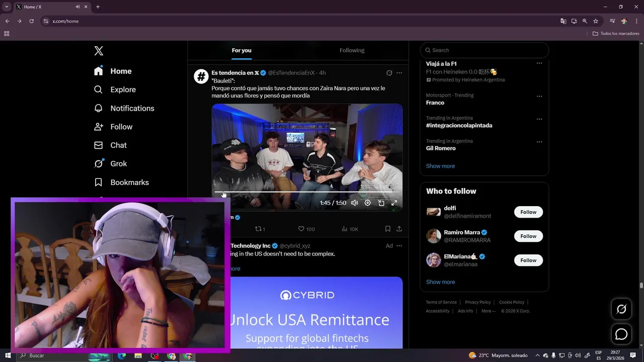The height and width of the screenshot is (362, 644).
Task: Open Bookmarks from the sidebar
Action: point(122,182)
